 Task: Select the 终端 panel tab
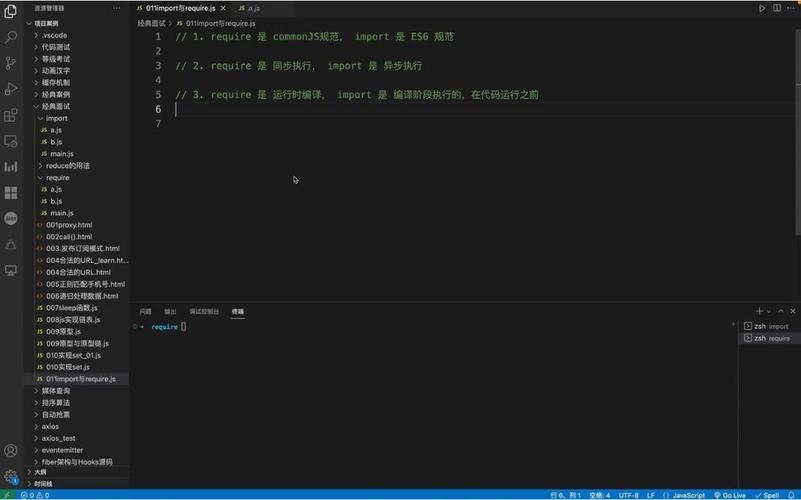pyautogui.click(x=238, y=312)
